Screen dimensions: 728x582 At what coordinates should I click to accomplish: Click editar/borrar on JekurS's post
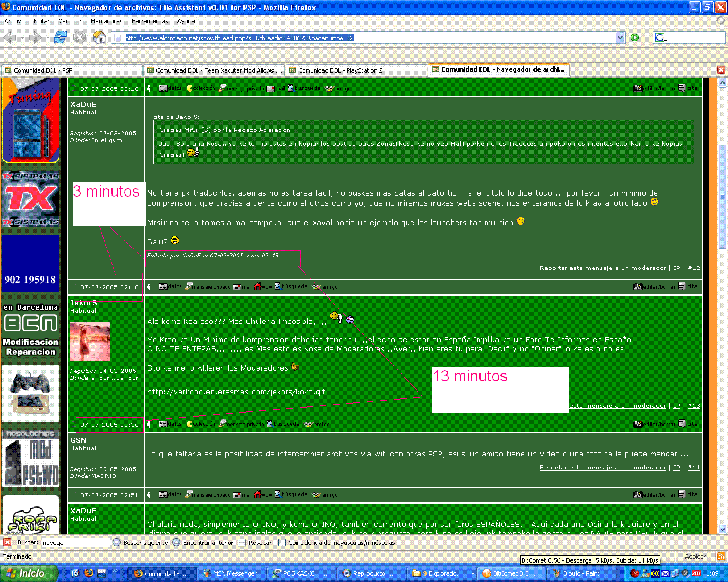click(x=655, y=286)
